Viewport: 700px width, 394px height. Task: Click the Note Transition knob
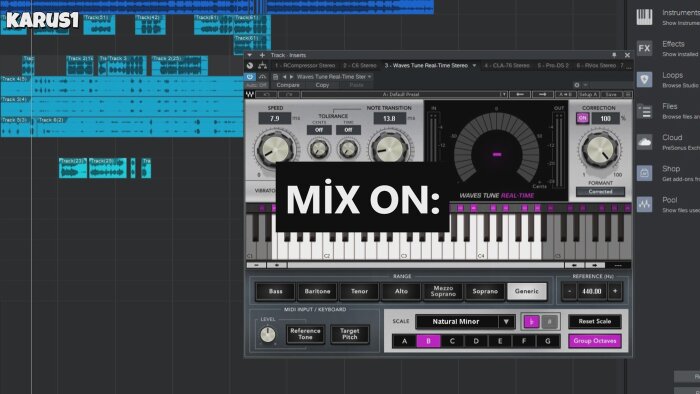[x=390, y=149]
